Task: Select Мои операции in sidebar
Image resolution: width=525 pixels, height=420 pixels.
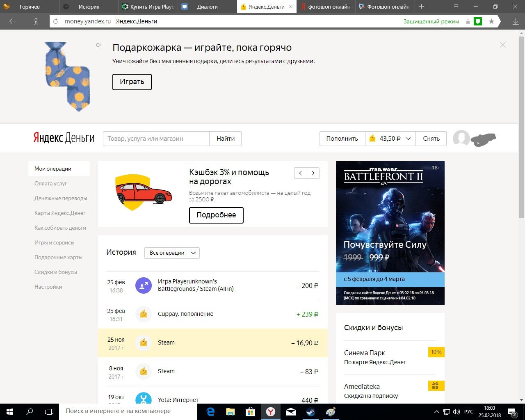Action: tap(59, 169)
